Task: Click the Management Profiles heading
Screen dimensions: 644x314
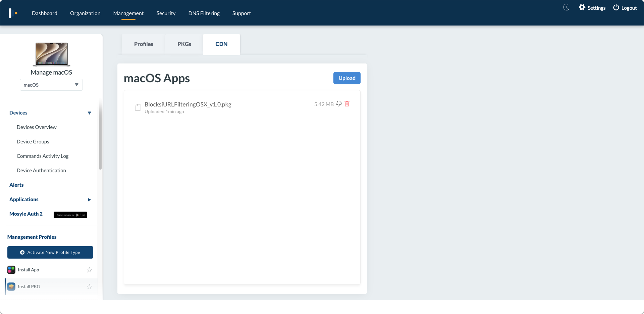Action: pos(32,237)
